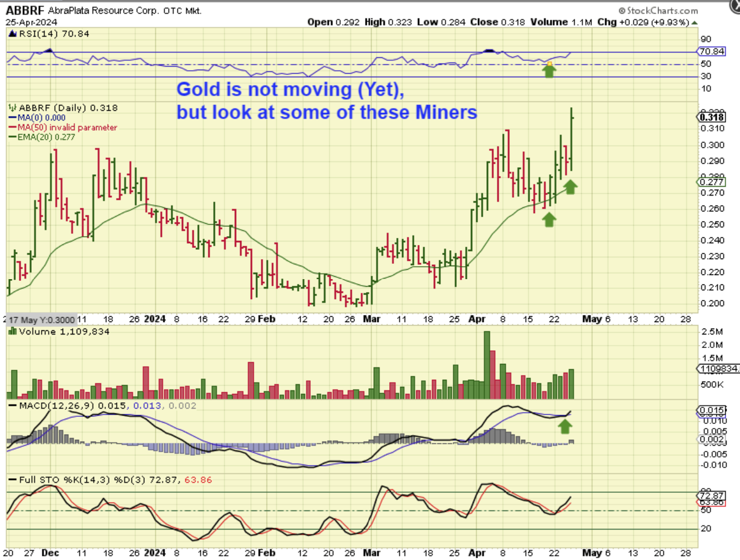Screen dimensions: 740x560
Task: Click the lowest green arrow in the price panel
Action: tap(549, 220)
